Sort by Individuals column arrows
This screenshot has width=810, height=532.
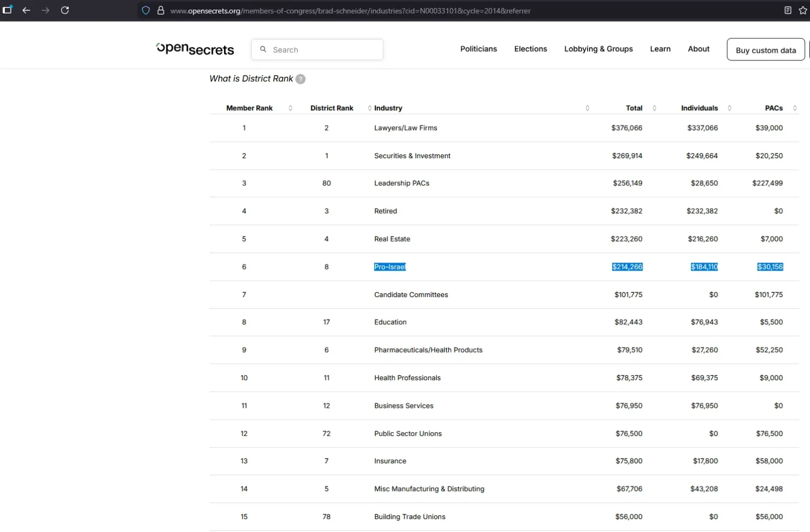pos(730,108)
